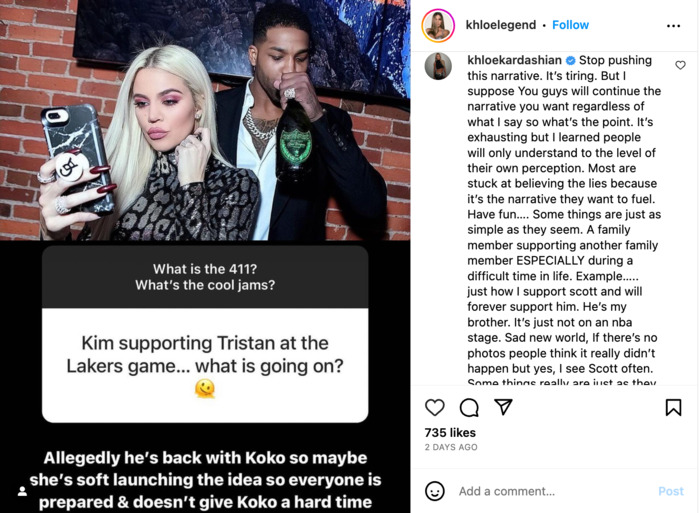Open the emoji picker smiley icon

434,491
